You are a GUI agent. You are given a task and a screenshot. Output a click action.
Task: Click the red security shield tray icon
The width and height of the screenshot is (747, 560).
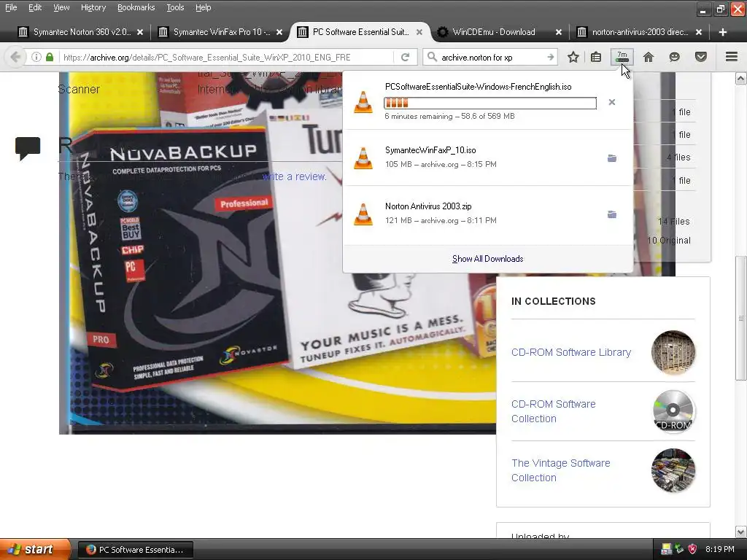pyautogui.click(x=693, y=549)
